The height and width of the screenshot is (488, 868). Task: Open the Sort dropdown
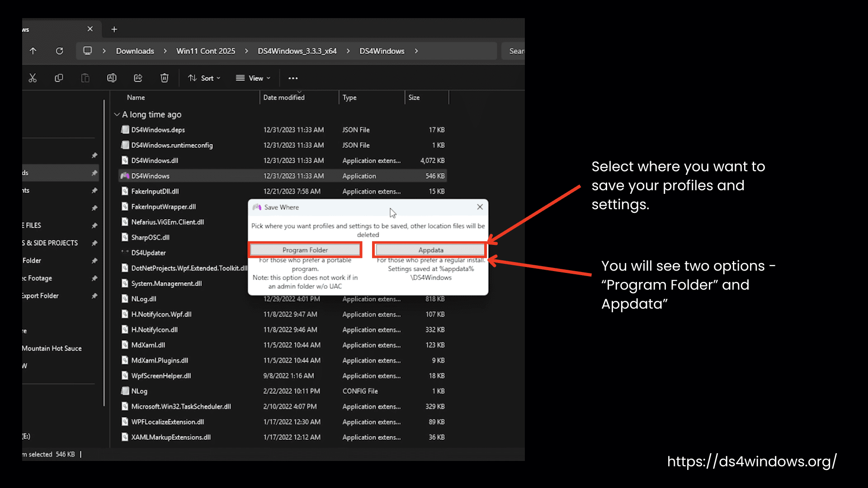point(204,78)
